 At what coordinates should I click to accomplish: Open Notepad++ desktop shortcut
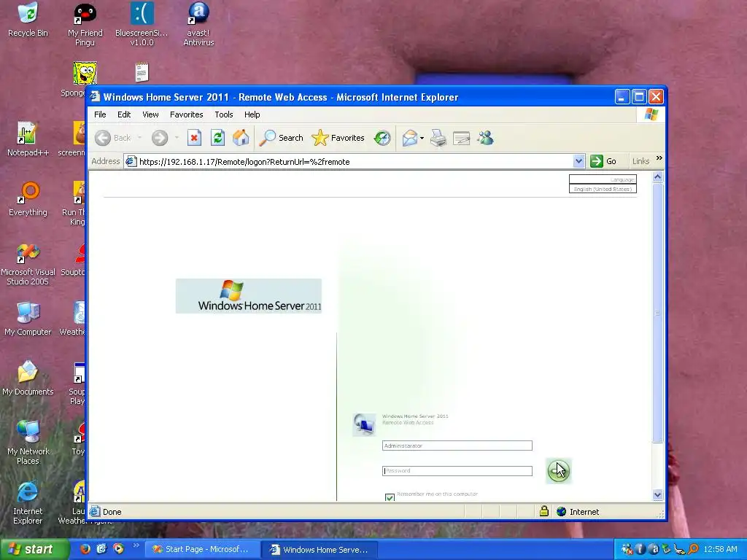click(x=28, y=139)
